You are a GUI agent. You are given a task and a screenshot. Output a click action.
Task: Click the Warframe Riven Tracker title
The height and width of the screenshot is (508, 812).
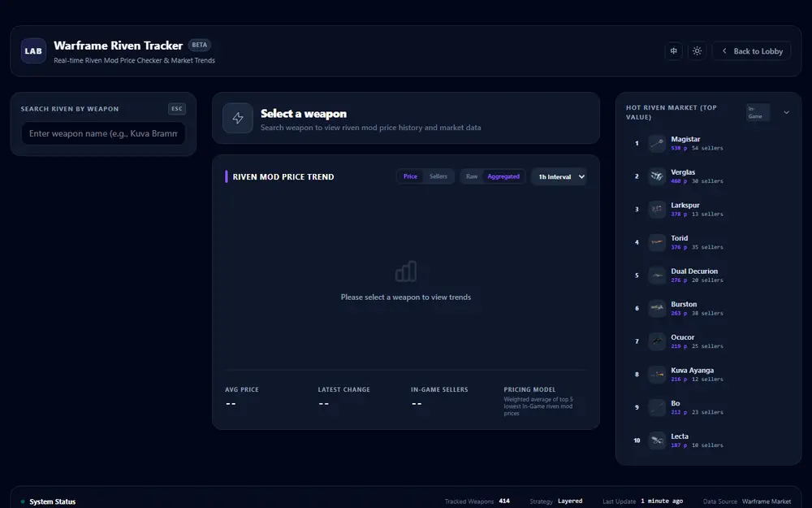pos(118,46)
